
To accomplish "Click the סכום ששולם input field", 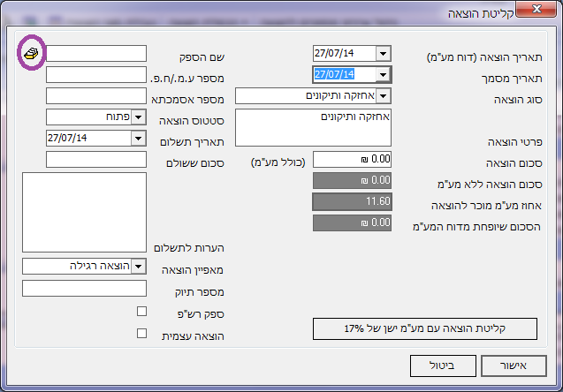I will click(96, 159).
